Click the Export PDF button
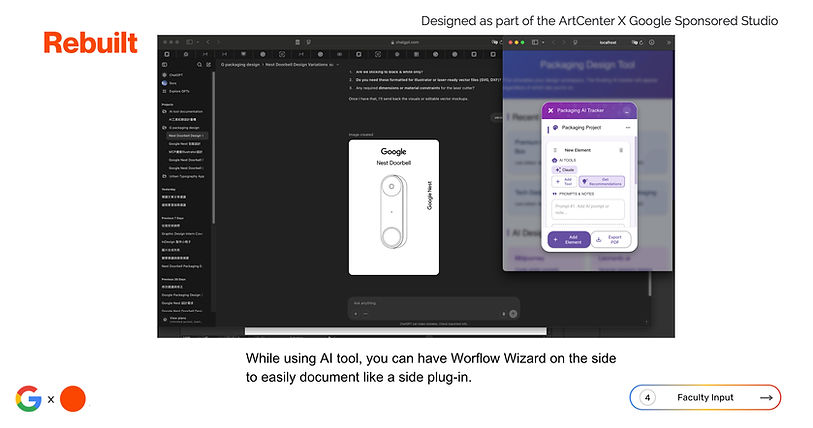813x428 pixels. tap(611, 240)
